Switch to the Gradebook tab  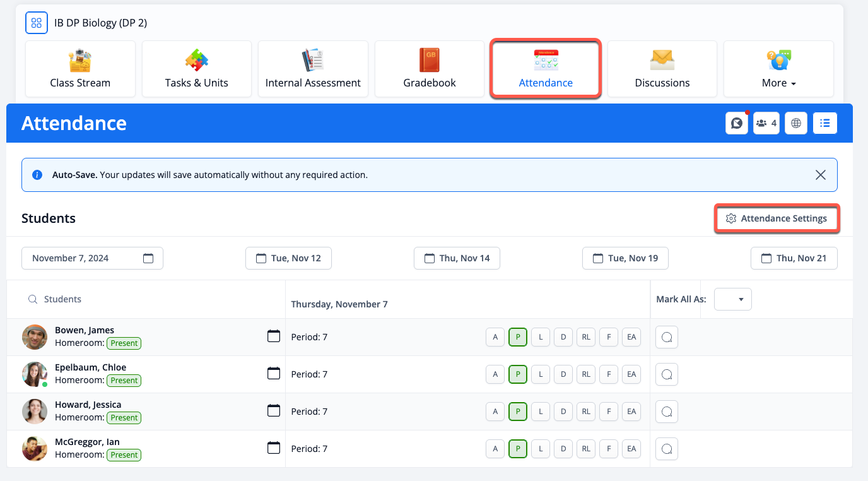pos(430,69)
